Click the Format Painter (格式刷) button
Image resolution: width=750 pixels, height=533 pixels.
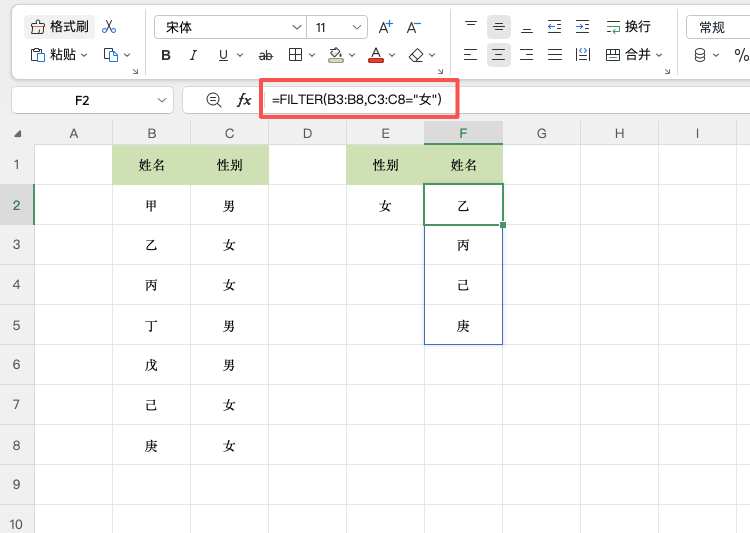pos(60,27)
